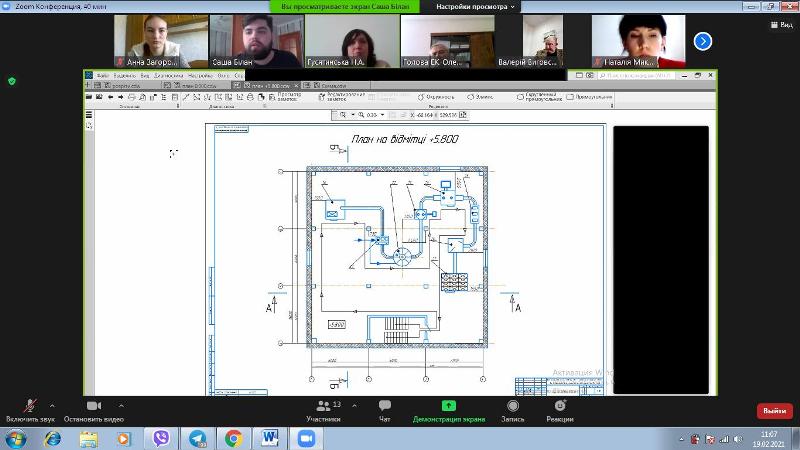The width and height of the screenshot is (800, 450).
Task: Click the forward arrow toolbar icon
Action: [120, 97]
